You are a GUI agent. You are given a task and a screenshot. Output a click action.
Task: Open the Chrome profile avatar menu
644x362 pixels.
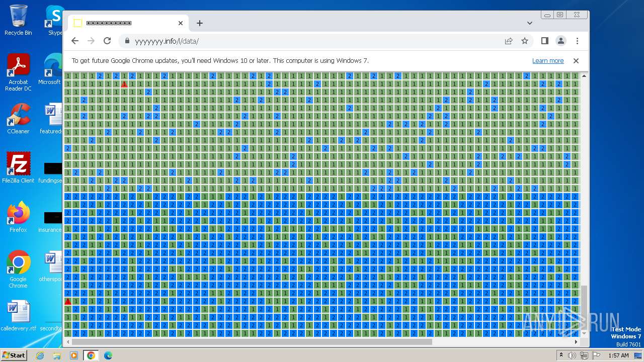point(560,41)
